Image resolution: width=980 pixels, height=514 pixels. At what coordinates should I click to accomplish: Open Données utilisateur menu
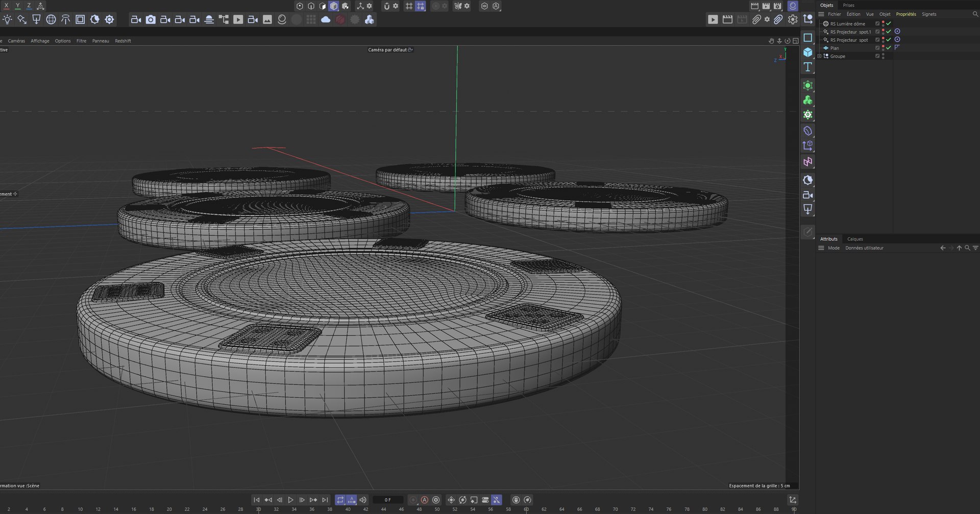864,248
